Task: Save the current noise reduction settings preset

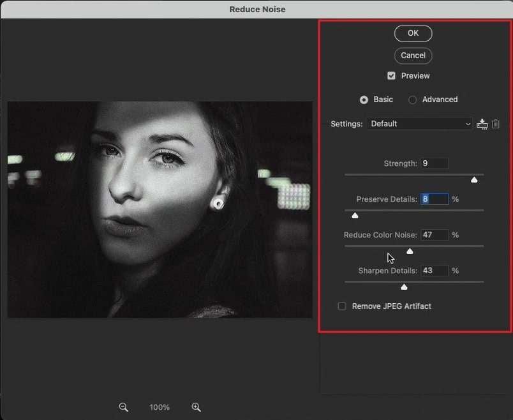Action: 482,124
